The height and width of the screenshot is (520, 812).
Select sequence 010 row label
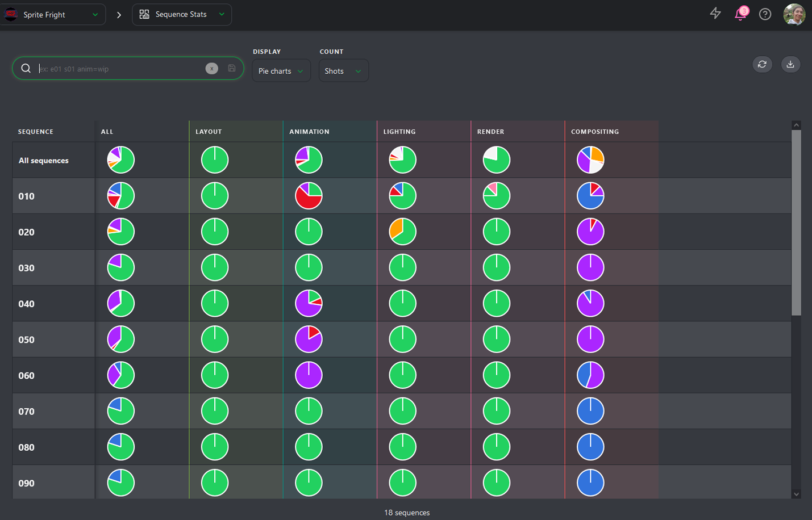click(26, 196)
